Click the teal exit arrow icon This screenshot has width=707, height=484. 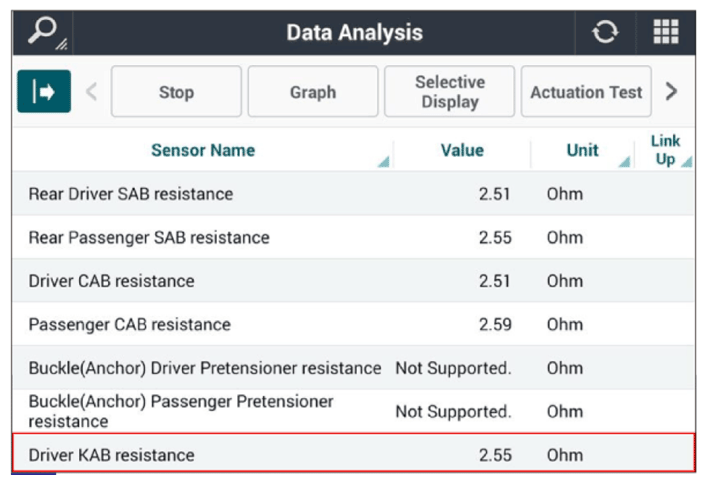tap(44, 92)
